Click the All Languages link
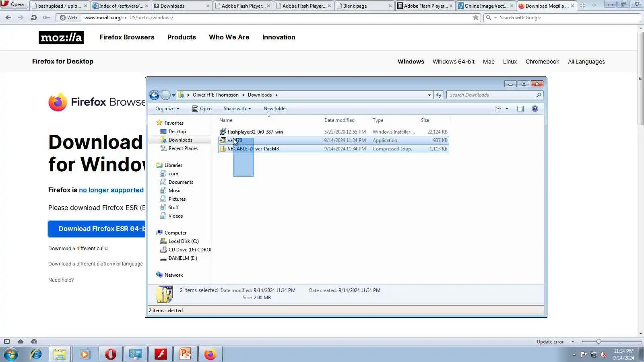This screenshot has width=644, height=362. tap(586, 62)
